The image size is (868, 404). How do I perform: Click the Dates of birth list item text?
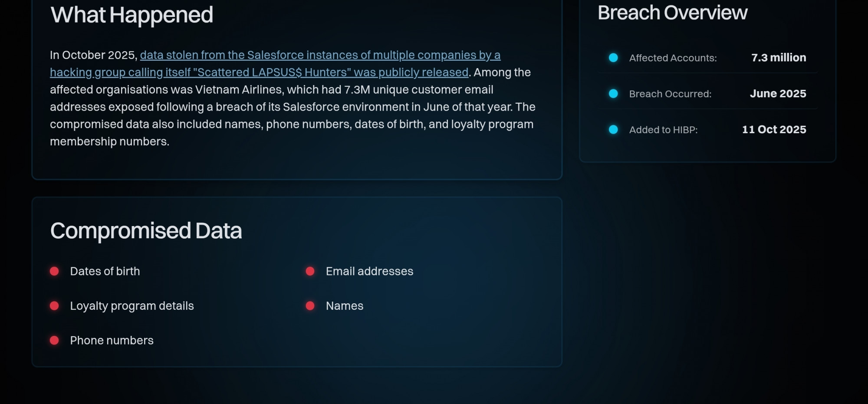point(105,271)
